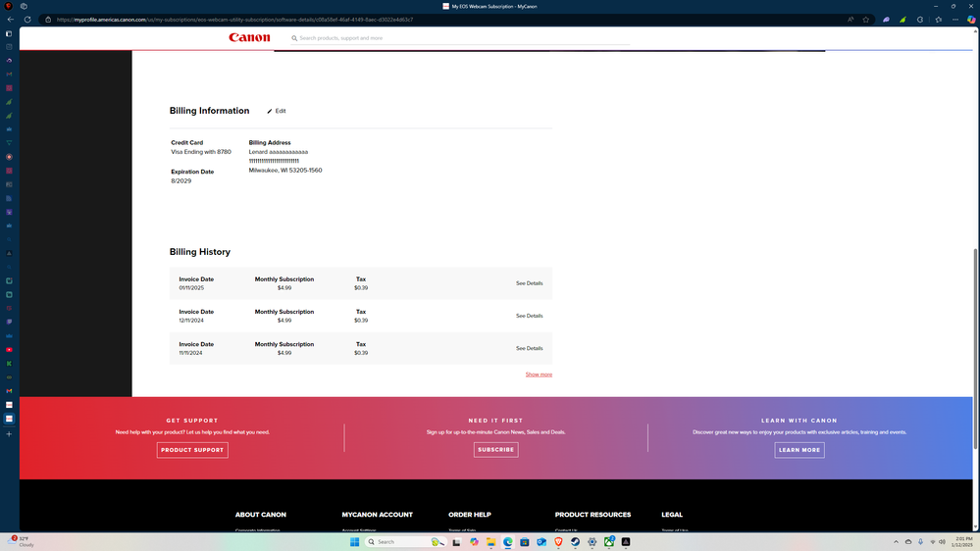Open the Favorites list icon in the toolbar

coord(938,20)
